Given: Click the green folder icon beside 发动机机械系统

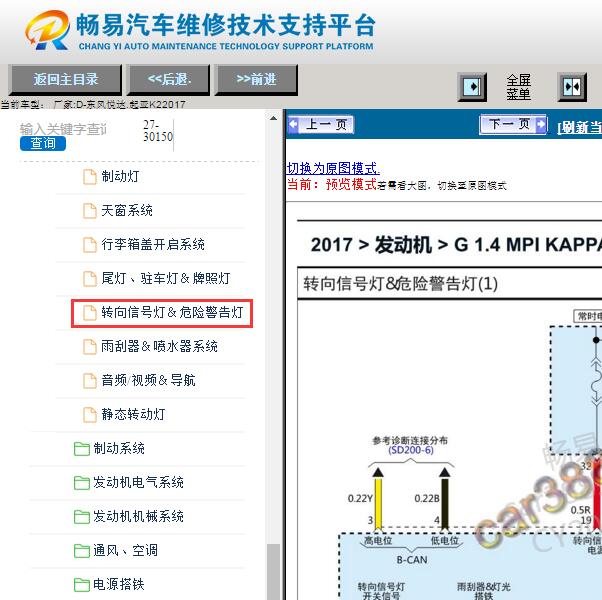Looking at the screenshot, I should point(82,517).
